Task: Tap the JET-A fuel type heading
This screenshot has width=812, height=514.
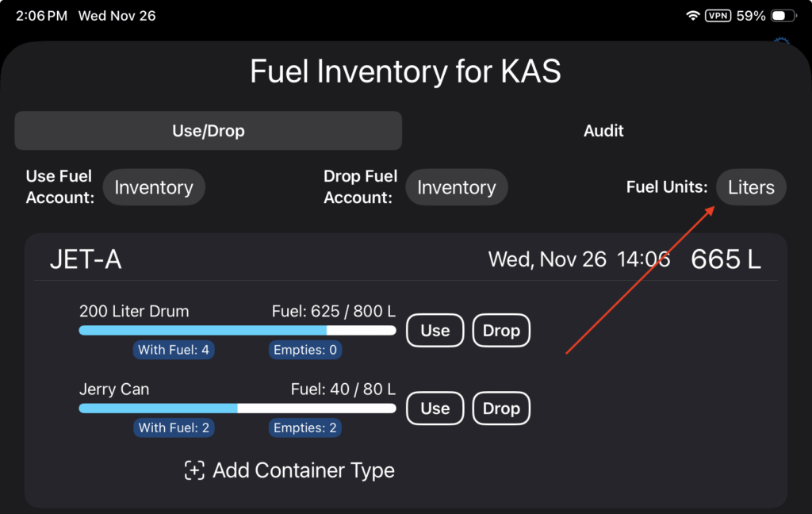Action: point(86,259)
